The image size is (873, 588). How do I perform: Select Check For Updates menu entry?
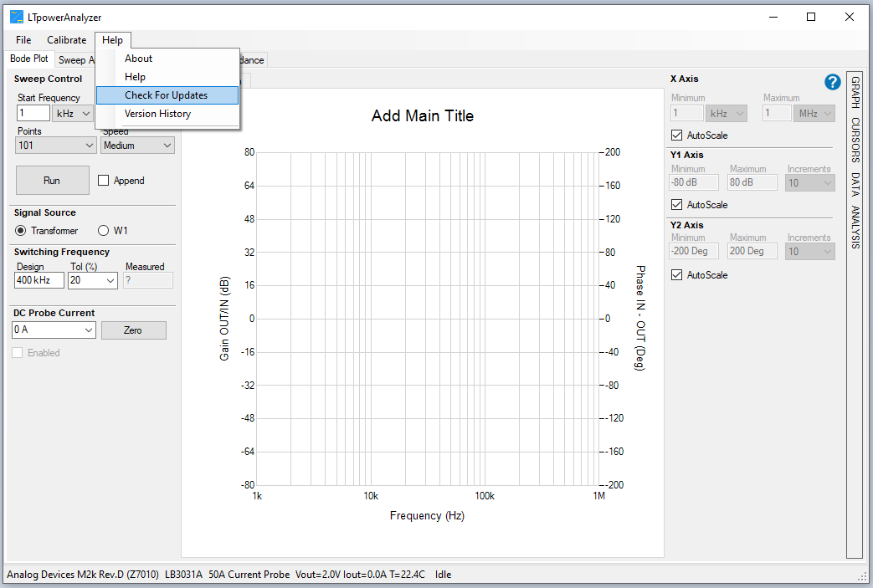[x=167, y=95]
